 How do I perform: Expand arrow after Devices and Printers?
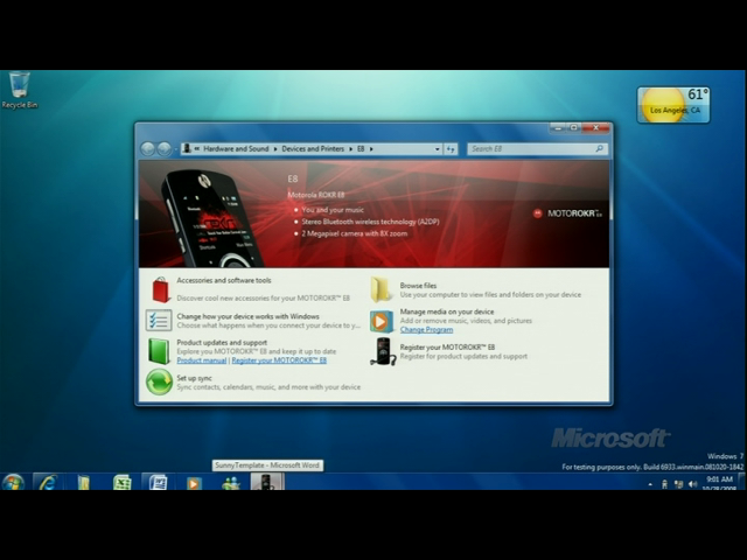click(351, 149)
